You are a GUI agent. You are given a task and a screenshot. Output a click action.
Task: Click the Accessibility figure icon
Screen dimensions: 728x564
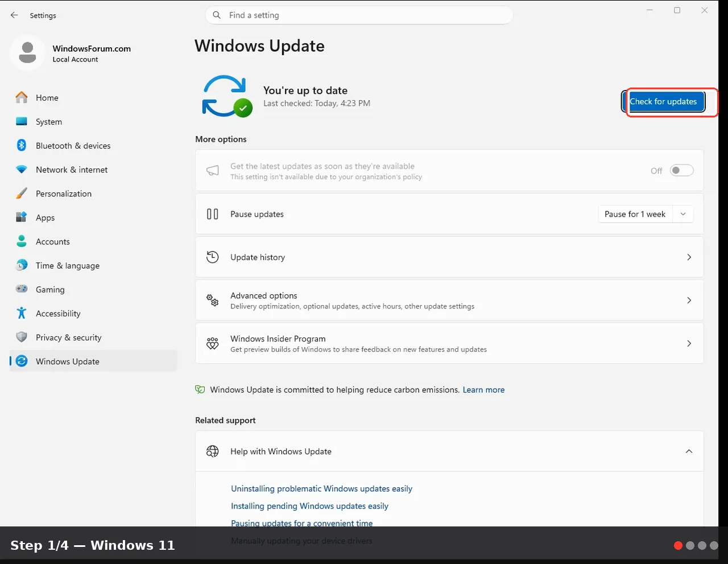point(22,313)
